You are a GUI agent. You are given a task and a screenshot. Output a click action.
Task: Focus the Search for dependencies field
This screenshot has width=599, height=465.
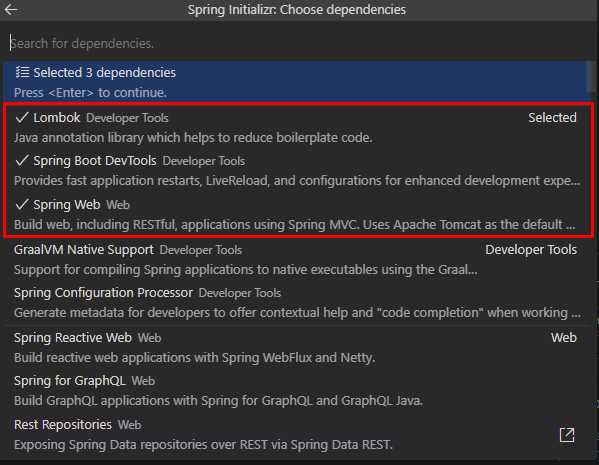point(298,43)
